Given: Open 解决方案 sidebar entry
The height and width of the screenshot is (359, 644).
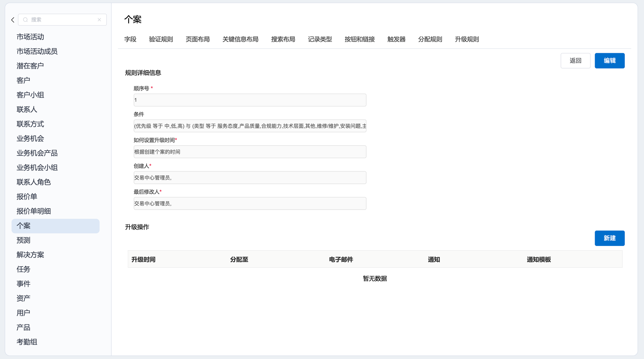Looking at the screenshot, I should [x=30, y=255].
